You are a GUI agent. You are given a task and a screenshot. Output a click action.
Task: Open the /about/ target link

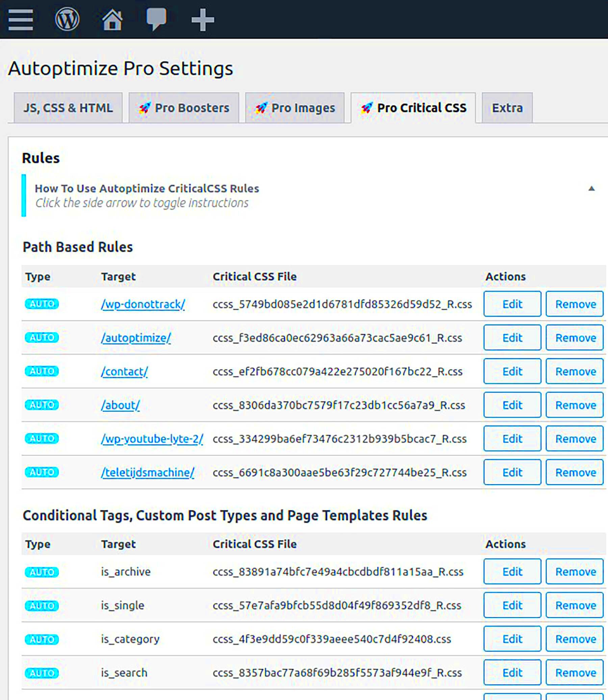(120, 405)
